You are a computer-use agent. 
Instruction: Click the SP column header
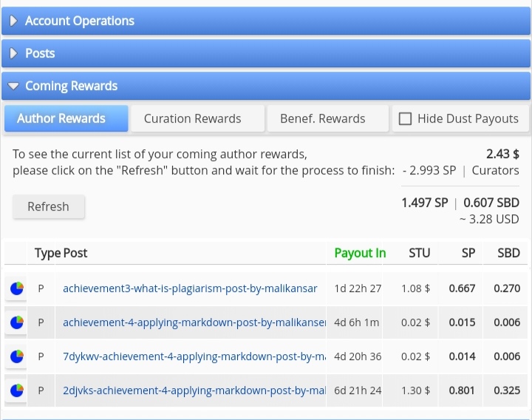(x=468, y=253)
